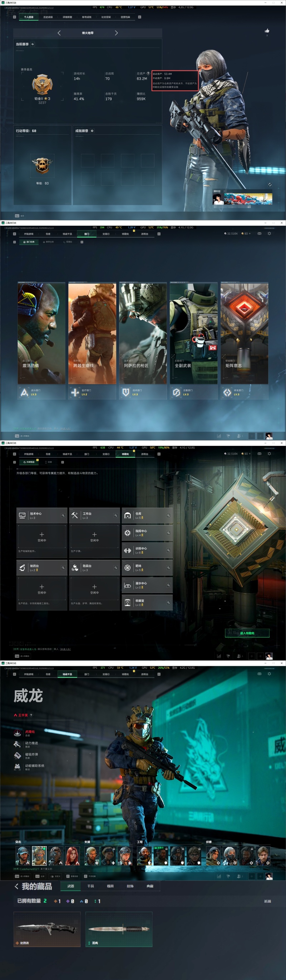286x980 pixels.
Task: Select the 动能辅助系统 passive skill
Action: (x=29, y=767)
